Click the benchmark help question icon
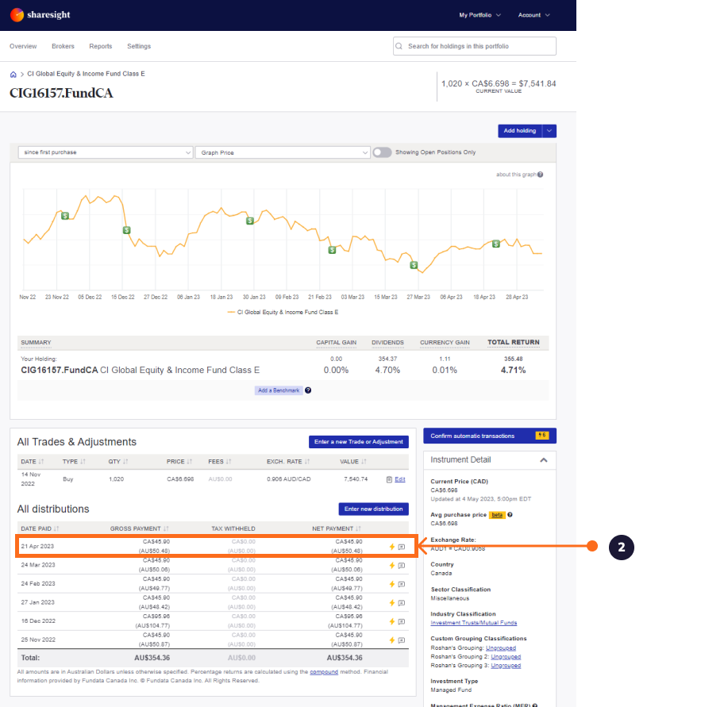This screenshot has height=707, width=728. click(308, 390)
